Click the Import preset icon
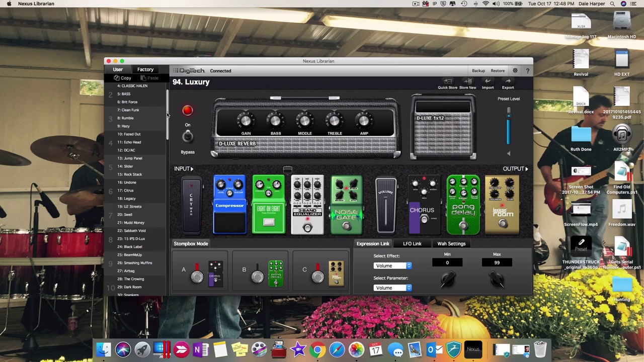644x362 pixels. [488, 81]
